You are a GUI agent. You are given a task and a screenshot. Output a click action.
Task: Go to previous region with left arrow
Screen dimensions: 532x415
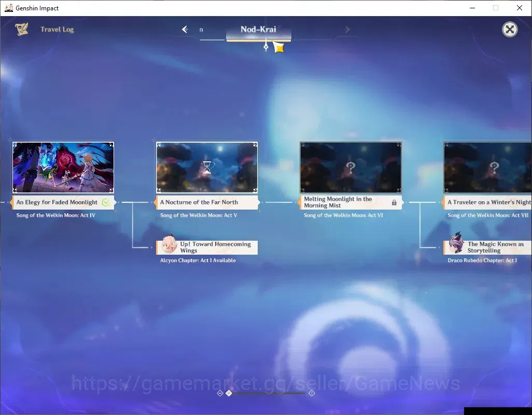(185, 30)
